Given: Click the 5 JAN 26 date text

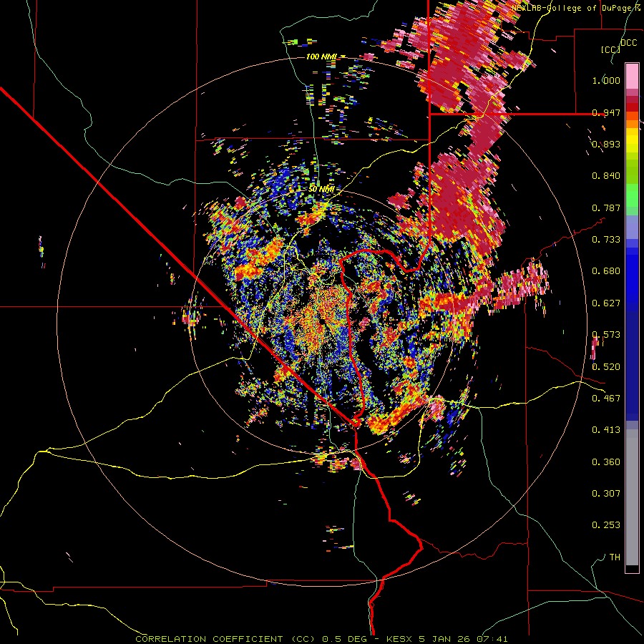Looking at the screenshot, I should 446,639.
